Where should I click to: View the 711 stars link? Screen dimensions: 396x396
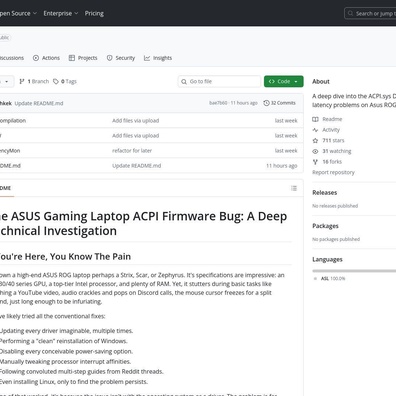point(333,140)
